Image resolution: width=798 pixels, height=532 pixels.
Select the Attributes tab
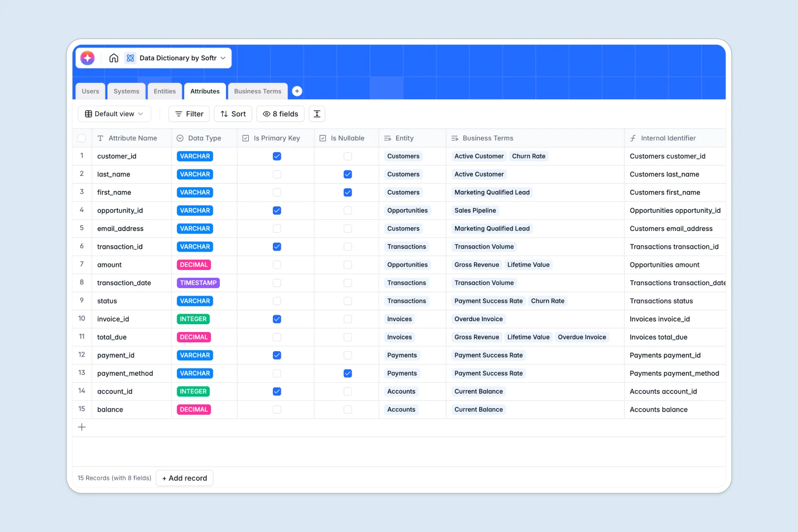click(205, 91)
